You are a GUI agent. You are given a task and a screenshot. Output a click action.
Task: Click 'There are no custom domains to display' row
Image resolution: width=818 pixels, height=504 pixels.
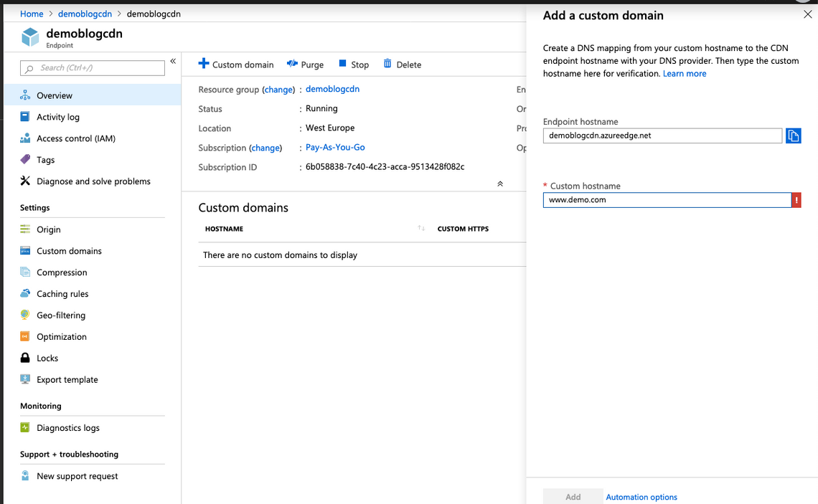tap(362, 255)
